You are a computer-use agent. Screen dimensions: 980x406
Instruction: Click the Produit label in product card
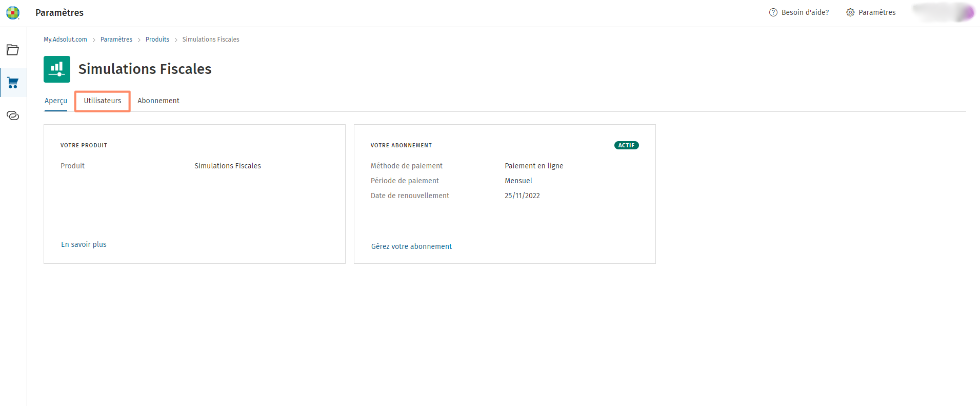(72, 166)
